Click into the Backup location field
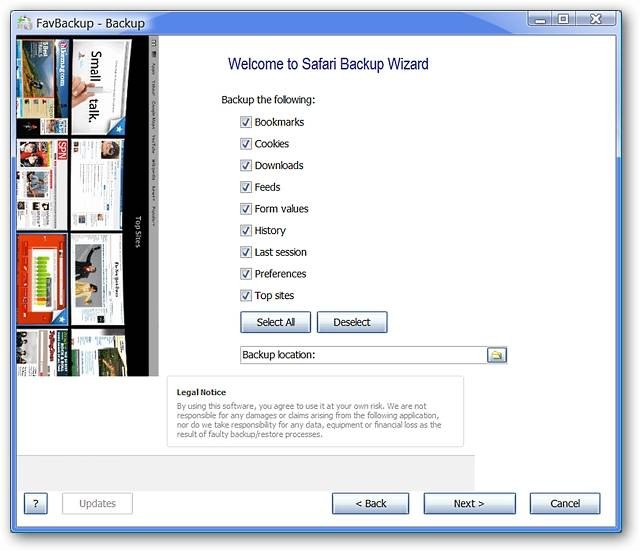 pyautogui.click(x=363, y=355)
